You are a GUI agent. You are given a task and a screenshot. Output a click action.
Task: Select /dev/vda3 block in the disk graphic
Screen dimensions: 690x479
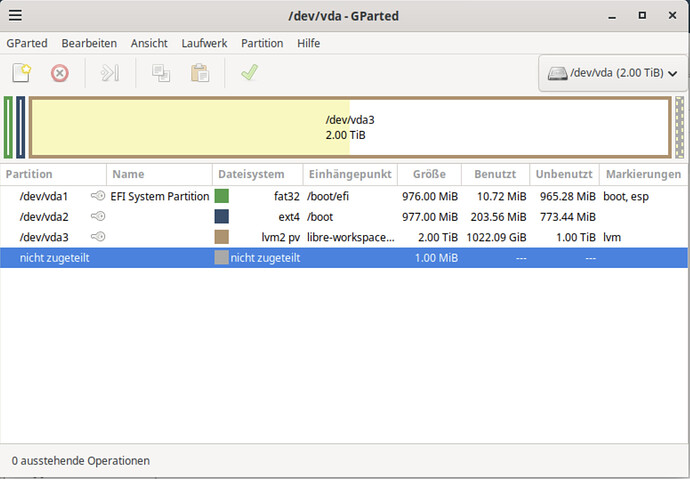click(x=350, y=127)
